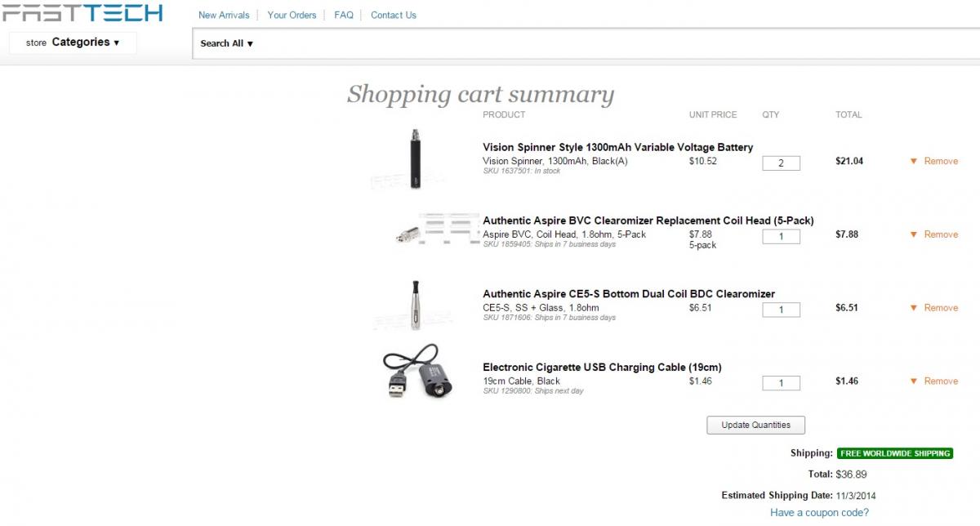Click the Update Quantities button

[x=755, y=425]
